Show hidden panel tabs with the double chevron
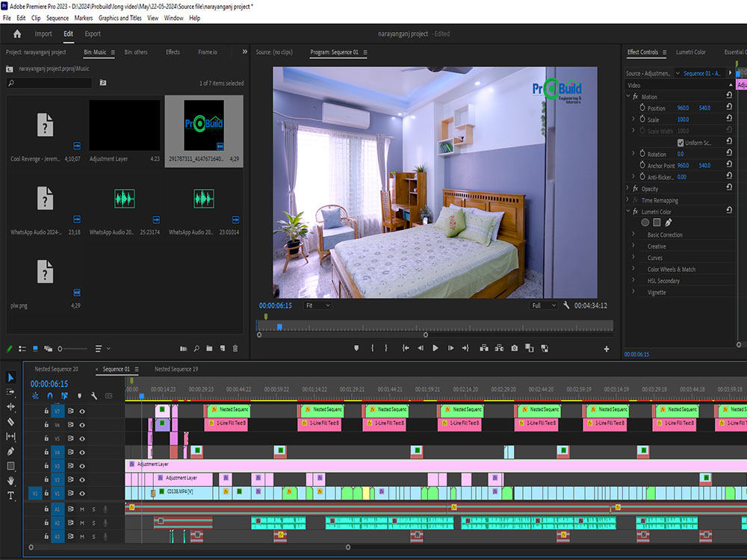 click(245, 52)
